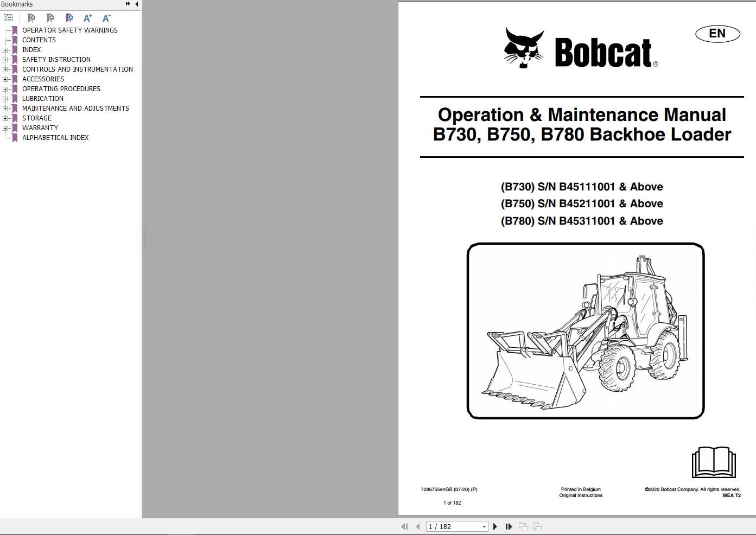Image resolution: width=756 pixels, height=535 pixels.
Task: Click the Original Instructions footer text
Action: (581, 495)
